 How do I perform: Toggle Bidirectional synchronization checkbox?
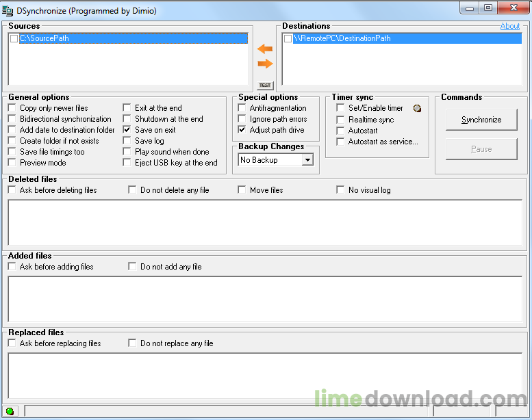click(12, 118)
